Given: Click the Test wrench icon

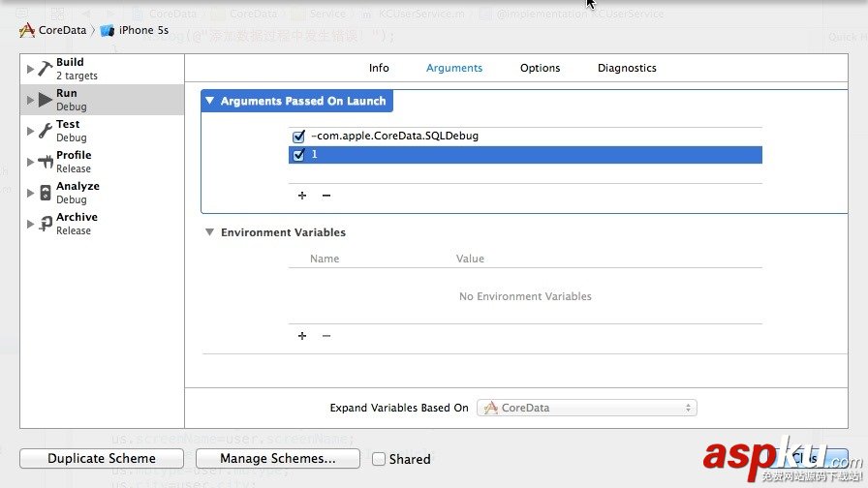Looking at the screenshot, I should point(45,131).
